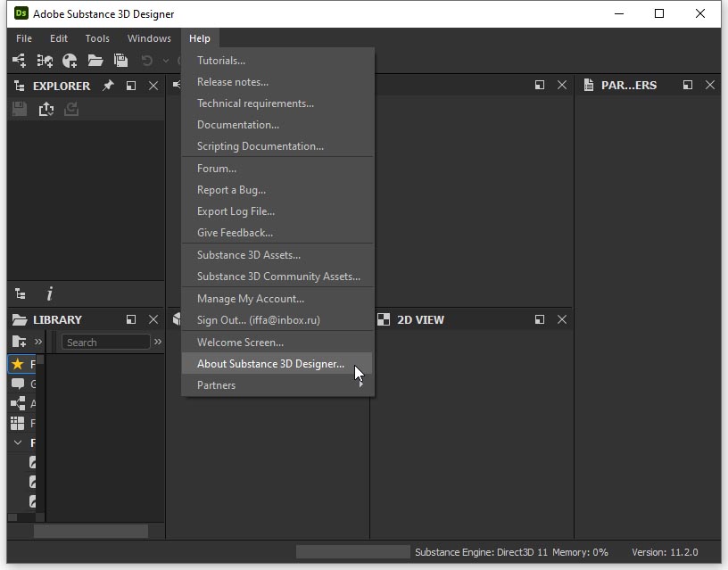Open the Edit menu

tap(59, 38)
